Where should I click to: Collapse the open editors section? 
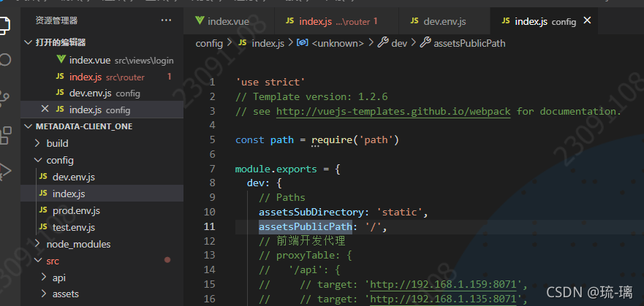click(x=28, y=42)
